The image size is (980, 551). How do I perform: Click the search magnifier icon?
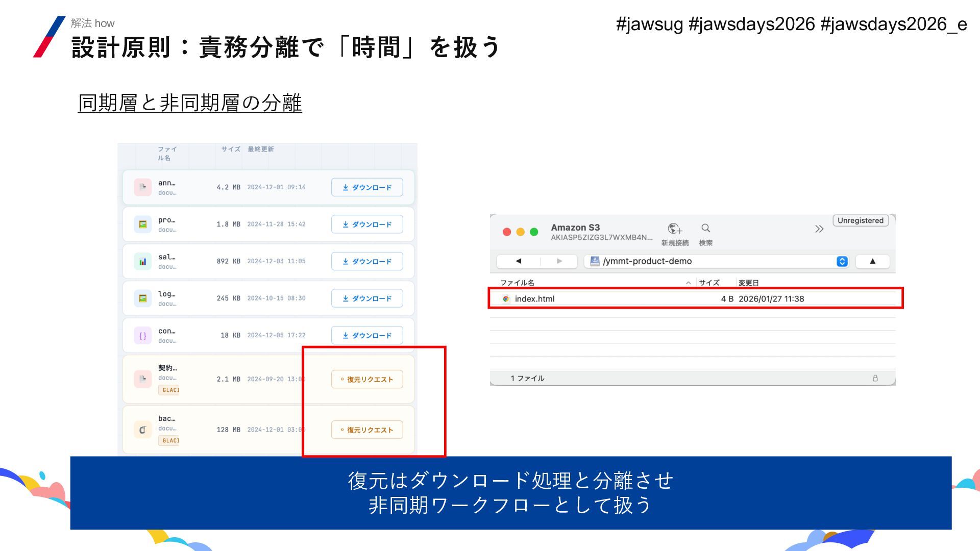coord(706,228)
